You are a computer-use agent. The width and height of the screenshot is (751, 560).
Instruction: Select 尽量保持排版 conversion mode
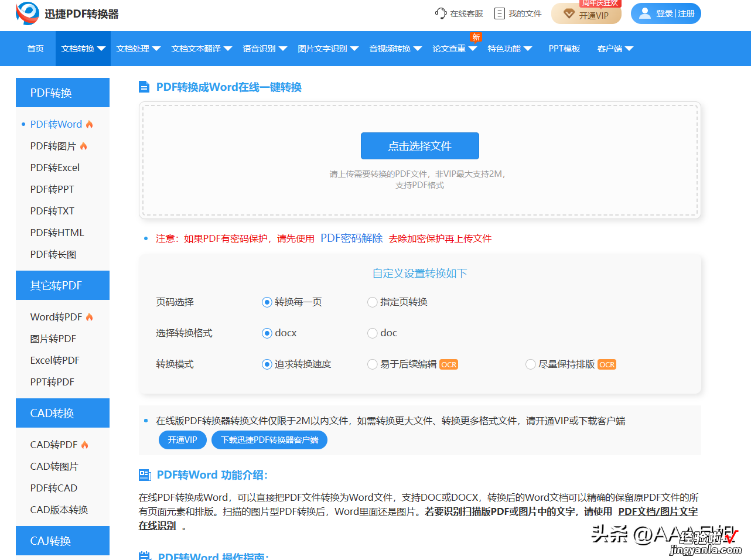pos(530,364)
